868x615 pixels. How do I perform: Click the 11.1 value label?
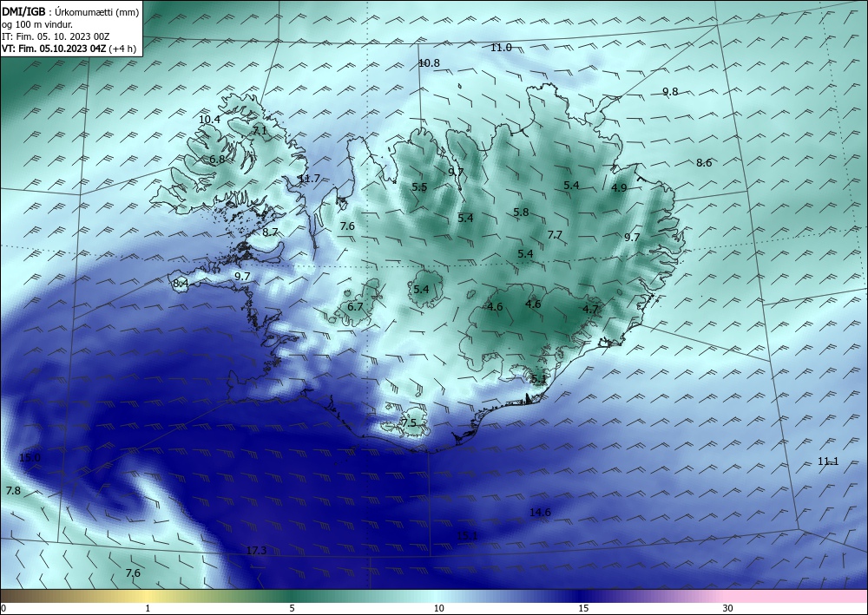click(x=828, y=461)
